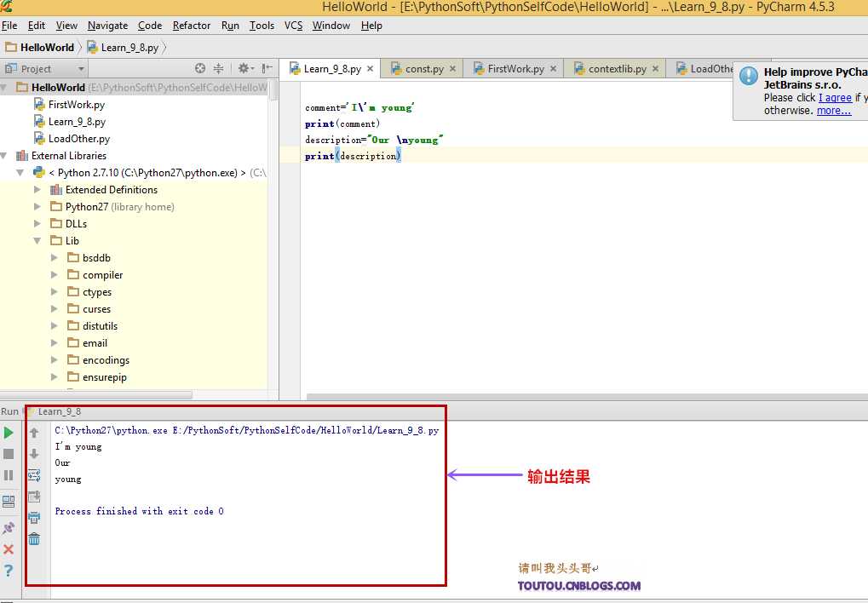Pause output with the pause icon

[x=9, y=475]
